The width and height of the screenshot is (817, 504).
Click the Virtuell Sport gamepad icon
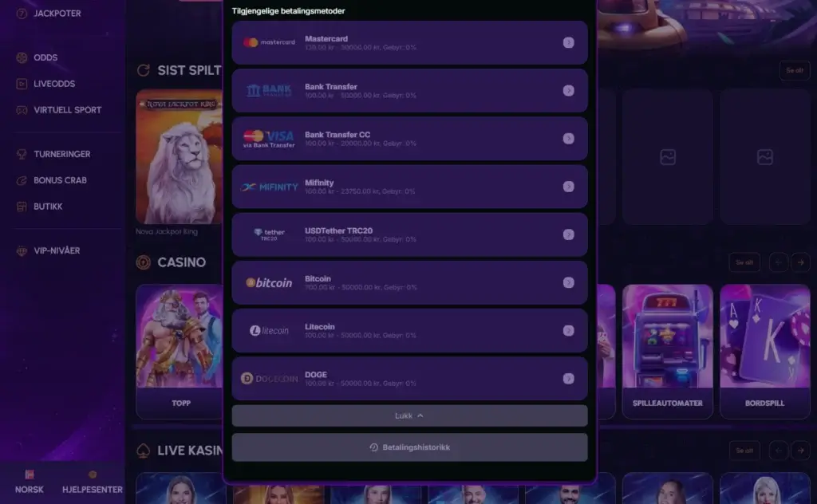(x=22, y=110)
